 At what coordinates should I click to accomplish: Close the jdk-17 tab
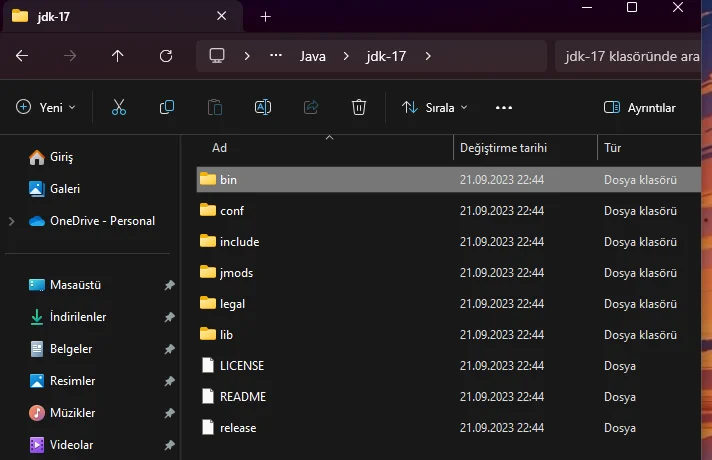point(222,16)
